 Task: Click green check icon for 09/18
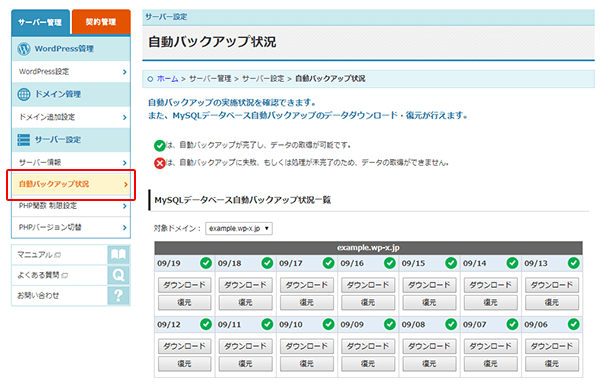(x=267, y=263)
